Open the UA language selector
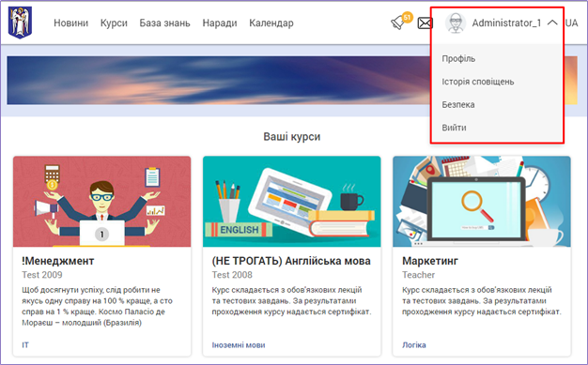The width and height of the screenshot is (588, 365). pyautogui.click(x=571, y=23)
